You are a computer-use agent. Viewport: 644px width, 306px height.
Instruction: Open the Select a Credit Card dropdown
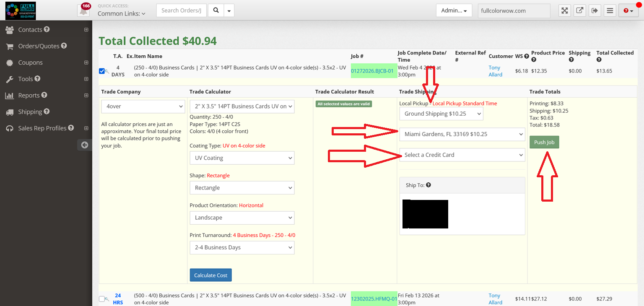(462, 155)
